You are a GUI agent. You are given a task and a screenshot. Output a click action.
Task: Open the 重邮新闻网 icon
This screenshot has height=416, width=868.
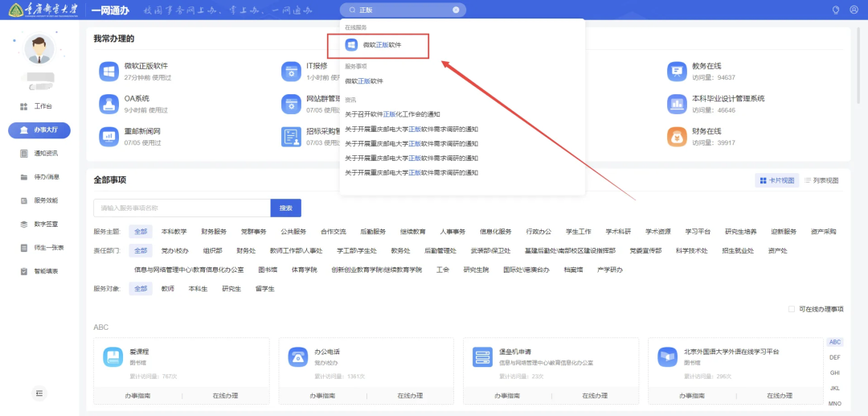109,137
